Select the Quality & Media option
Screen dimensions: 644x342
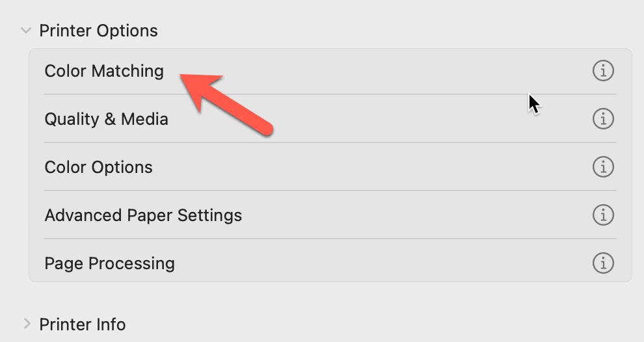(106, 119)
